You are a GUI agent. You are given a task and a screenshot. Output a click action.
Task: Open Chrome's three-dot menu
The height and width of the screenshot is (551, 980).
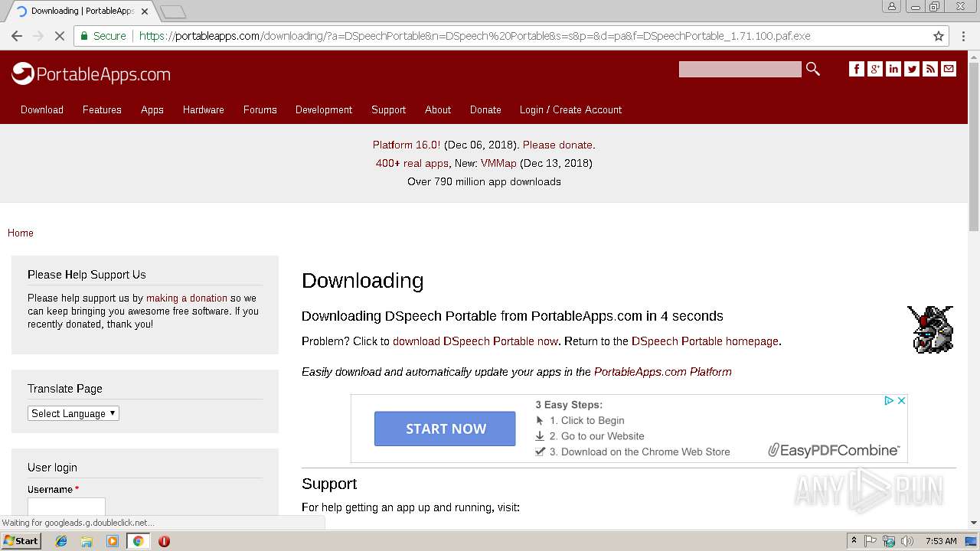click(963, 36)
